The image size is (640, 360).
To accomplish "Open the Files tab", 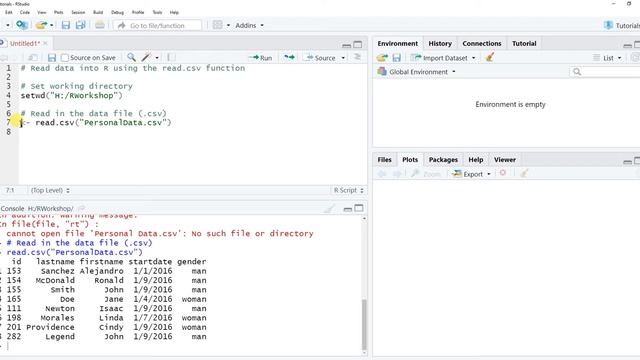I will [384, 160].
